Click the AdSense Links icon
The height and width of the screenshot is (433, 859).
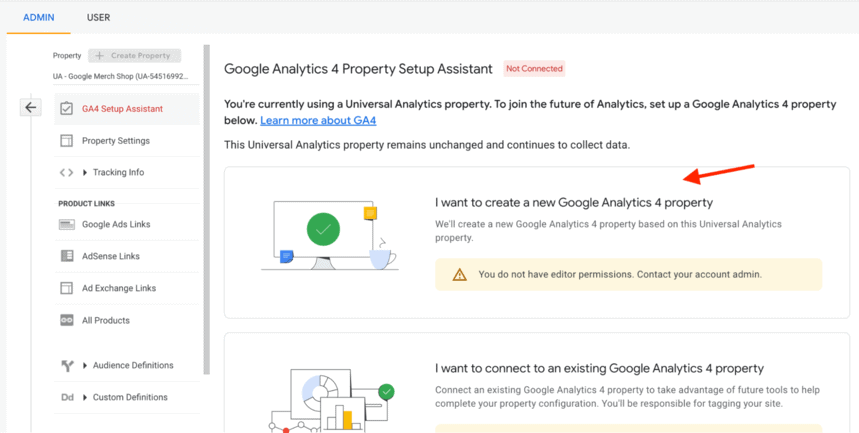(x=66, y=257)
